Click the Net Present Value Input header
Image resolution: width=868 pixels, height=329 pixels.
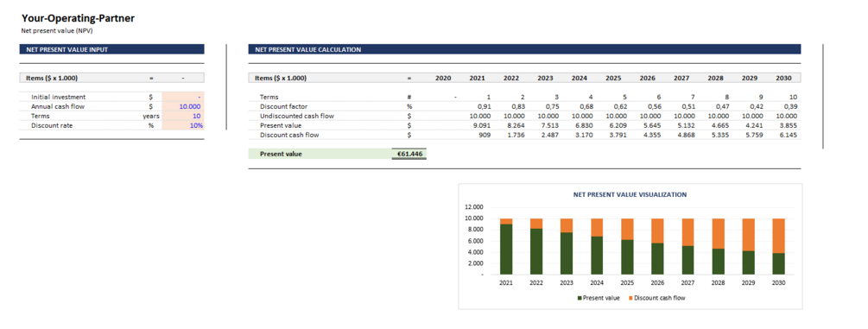point(111,49)
